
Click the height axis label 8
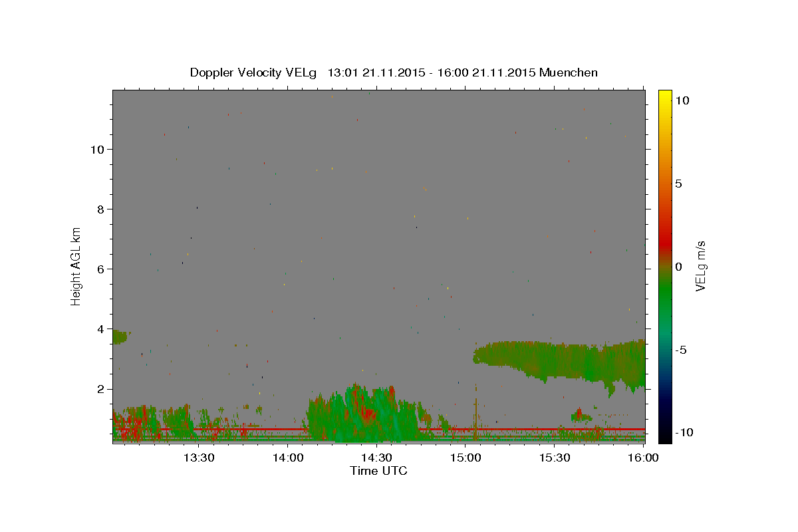pos(100,209)
